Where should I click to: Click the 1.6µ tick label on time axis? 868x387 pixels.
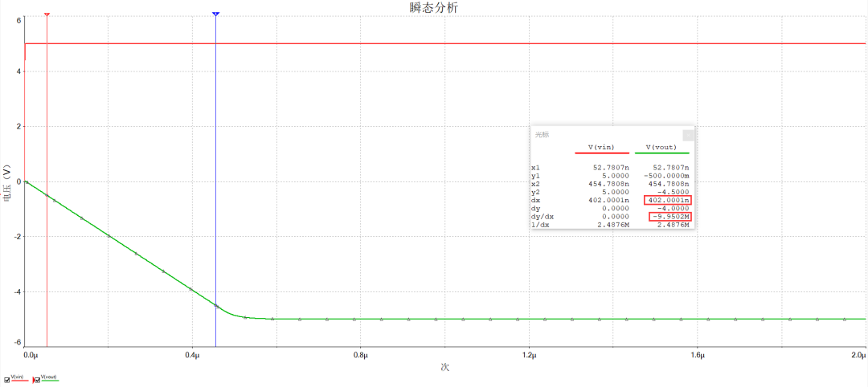point(698,354)
